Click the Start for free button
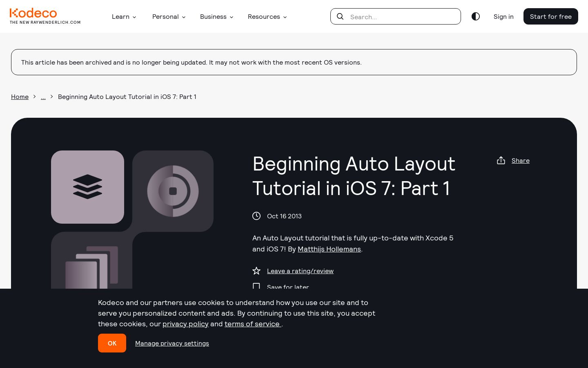 (551, 16)
